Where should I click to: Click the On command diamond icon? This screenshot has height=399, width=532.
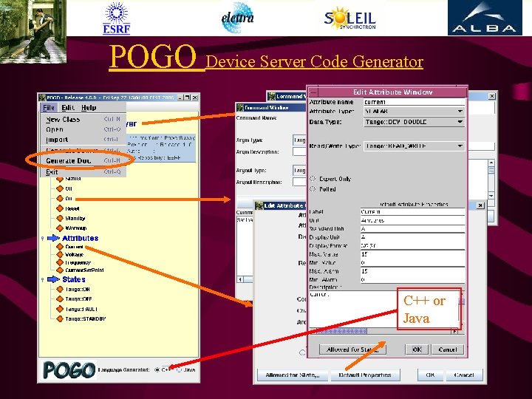pos(60,198)
